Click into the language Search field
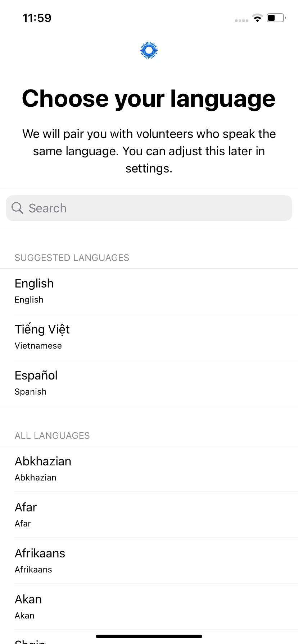 [149, 208]
